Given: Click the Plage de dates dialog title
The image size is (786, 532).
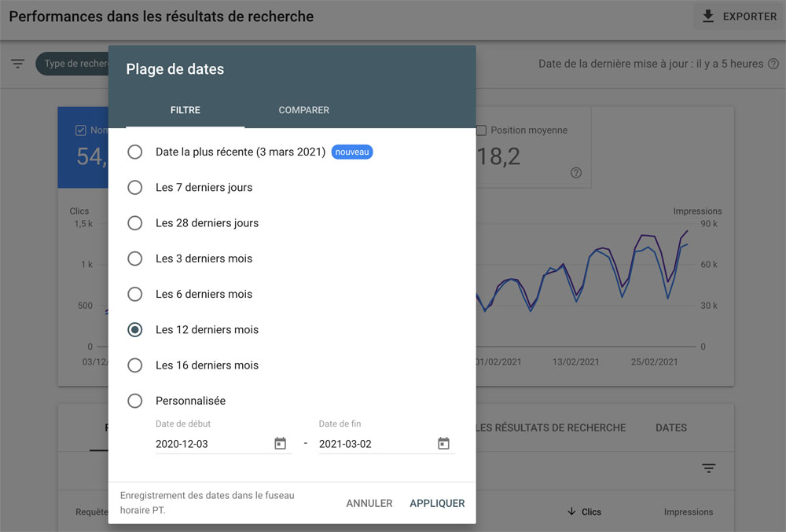Looking at the screenshot, I should coord(175,69).
